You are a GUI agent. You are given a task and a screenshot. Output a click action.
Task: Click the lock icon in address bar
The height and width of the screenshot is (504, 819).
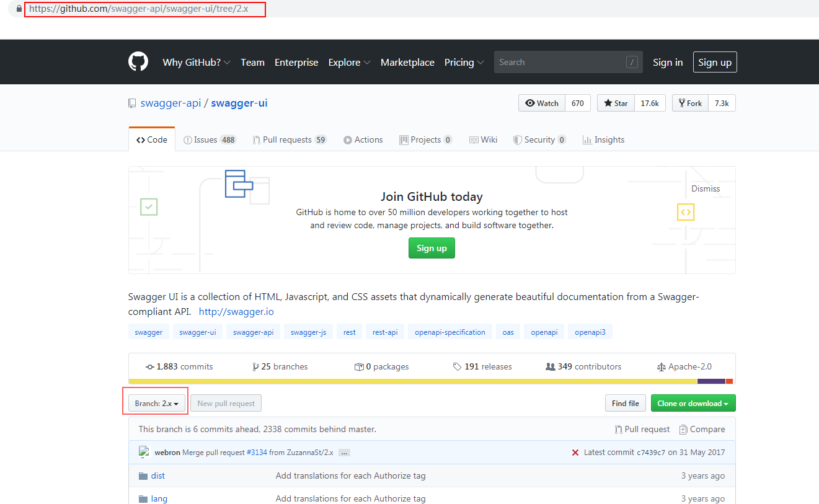tap(19, 9)
